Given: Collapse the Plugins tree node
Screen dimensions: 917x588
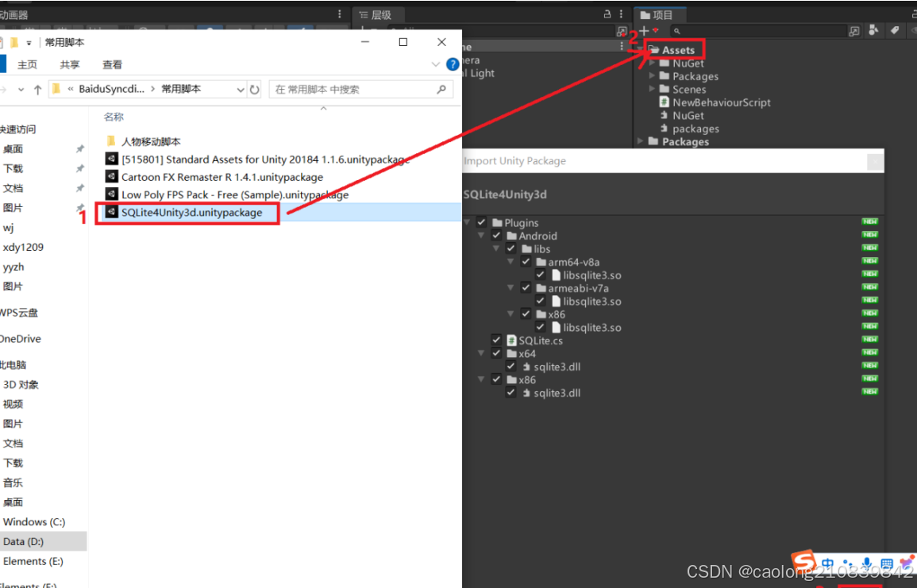Looking at the screenshot, I should [x=467, y=223].
